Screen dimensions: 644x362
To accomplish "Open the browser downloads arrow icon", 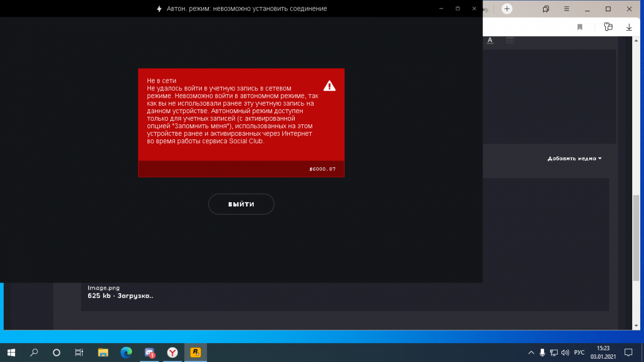I will click(x=629, y=27).
